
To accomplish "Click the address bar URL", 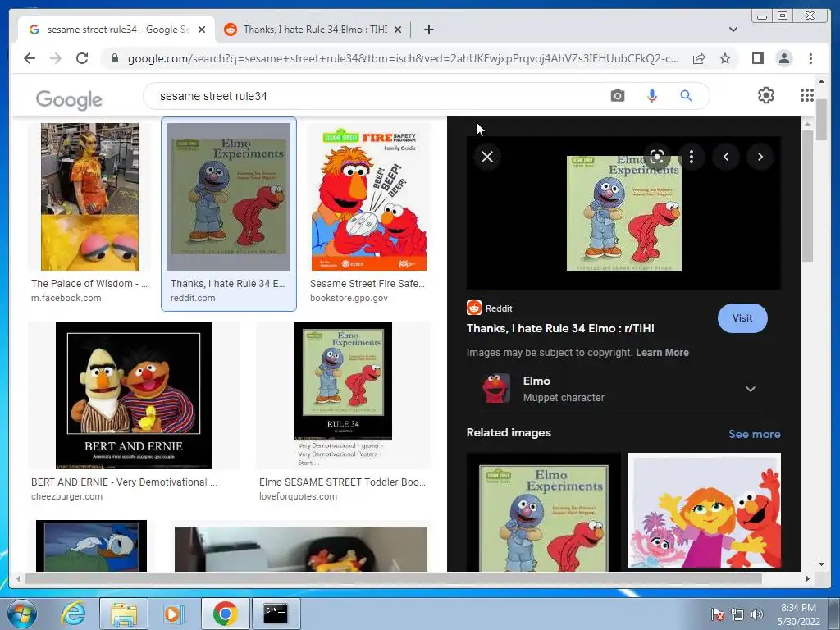I will (403, 58).
